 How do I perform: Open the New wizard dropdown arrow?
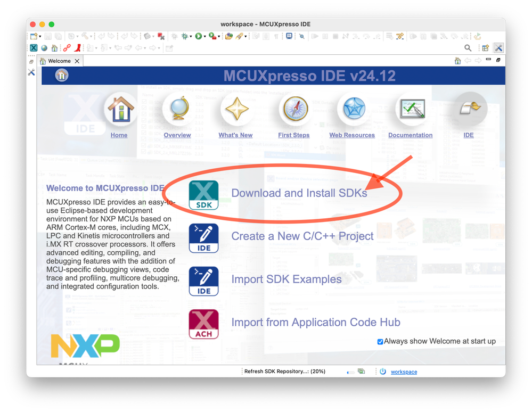[39, 36]
